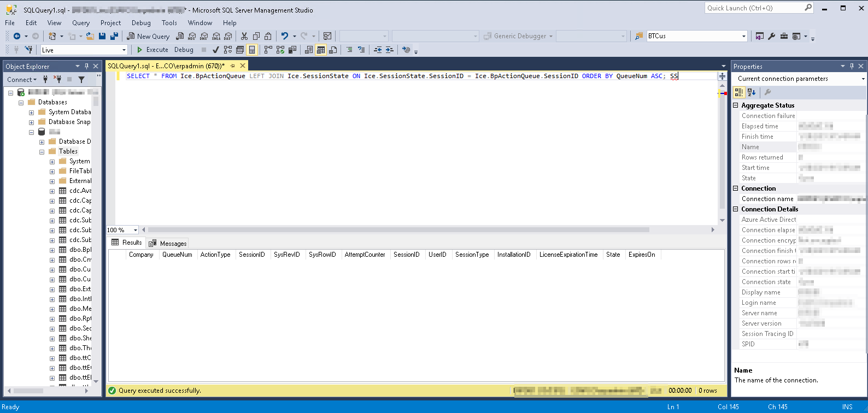The image size is (868, 413).
Task: Open the MDX query icon
Action: [x=192, y=36]
